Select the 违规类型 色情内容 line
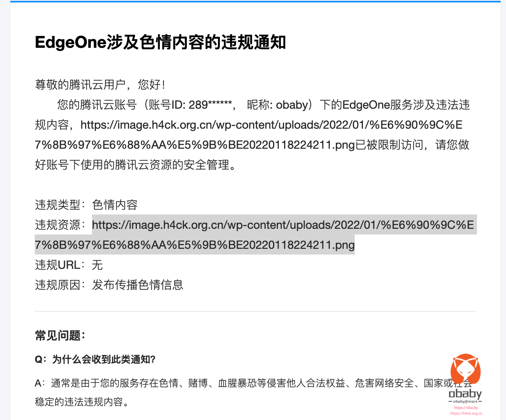Image resolution: width=506 pixels, height=420 pixels. 86,205
